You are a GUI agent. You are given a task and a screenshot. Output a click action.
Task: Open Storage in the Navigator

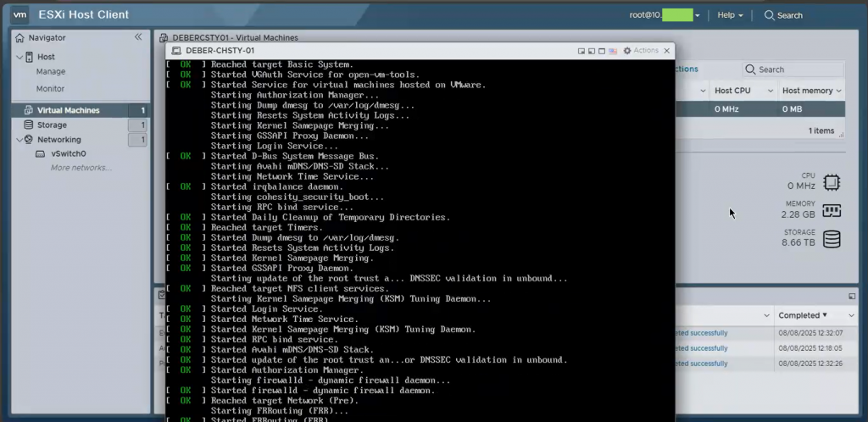pos(52,125)
